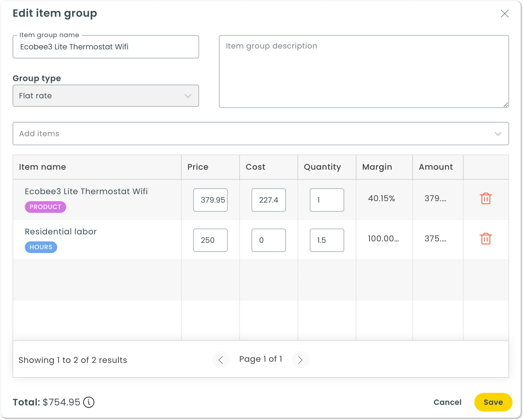The height and width of the screenshot is (420, 523).
Task: Click the Page 1 of 1 label
Action: (261, 359)
